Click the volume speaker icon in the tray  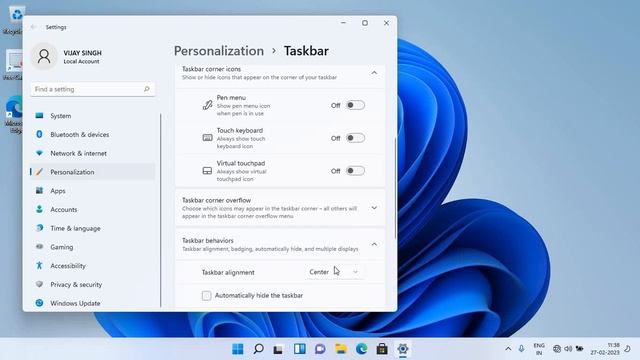[x=568, y=349]
